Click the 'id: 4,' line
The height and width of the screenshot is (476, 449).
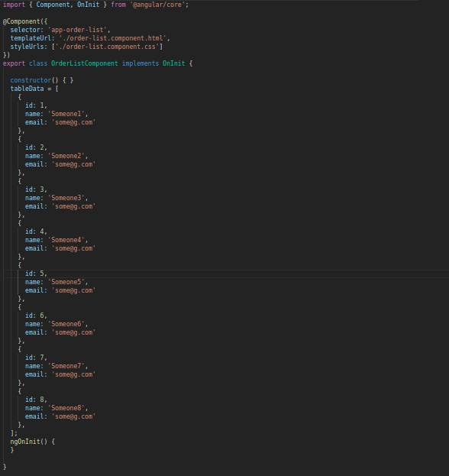coord(36,232)
